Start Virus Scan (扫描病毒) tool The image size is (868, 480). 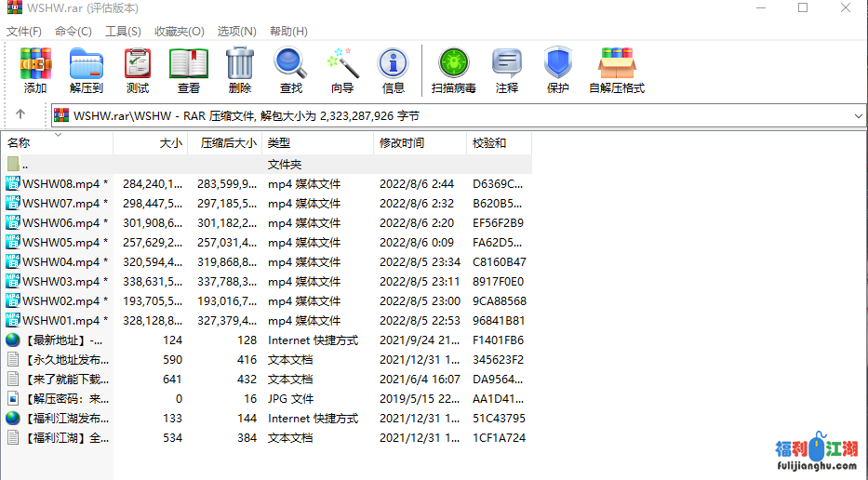[453, 70]
